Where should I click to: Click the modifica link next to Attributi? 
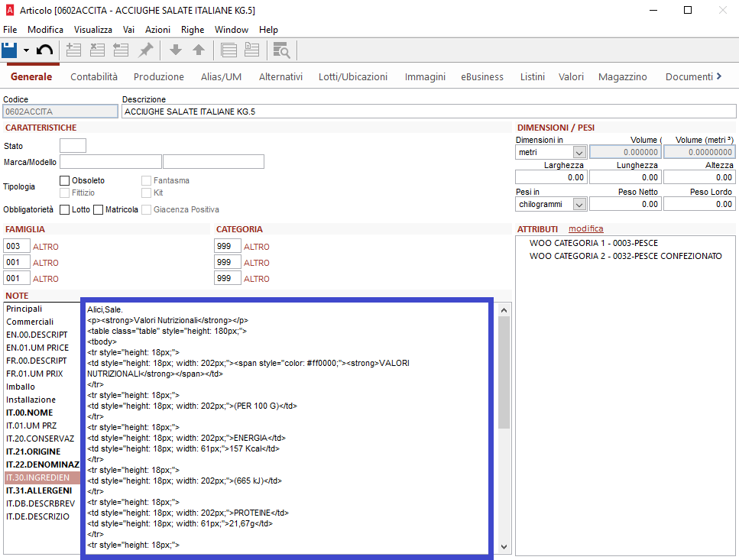coord(585,228)
